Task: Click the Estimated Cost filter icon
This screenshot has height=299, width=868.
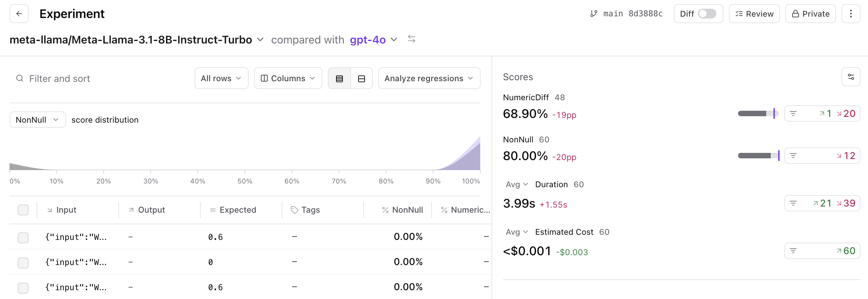Action: pos(793,251)
